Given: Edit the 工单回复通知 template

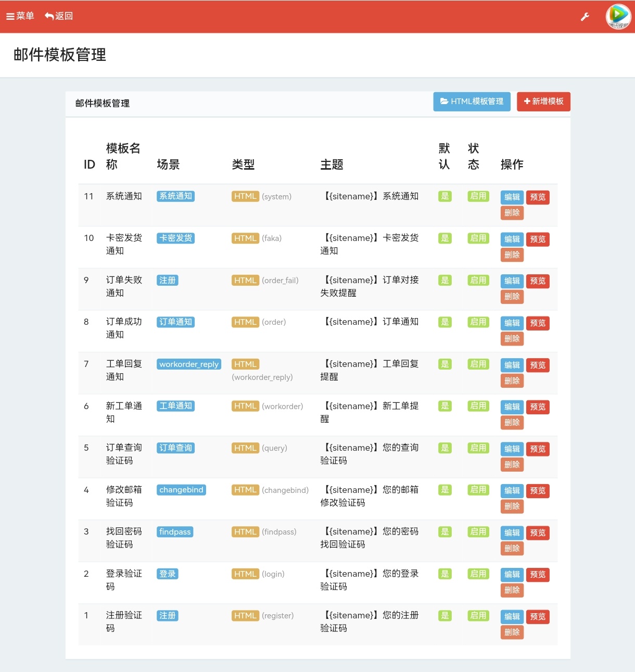Looking at the screenshot, I should coord(512,365).
